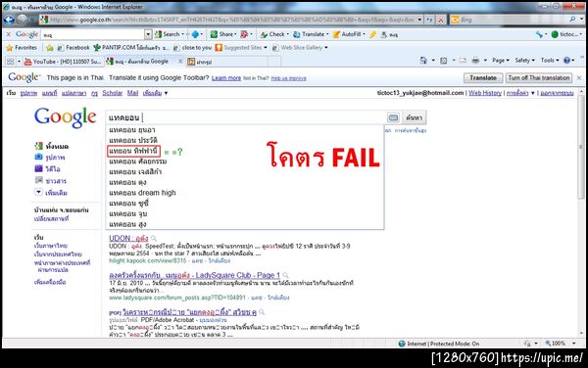Click the Help question mark icon

(566, 61)
